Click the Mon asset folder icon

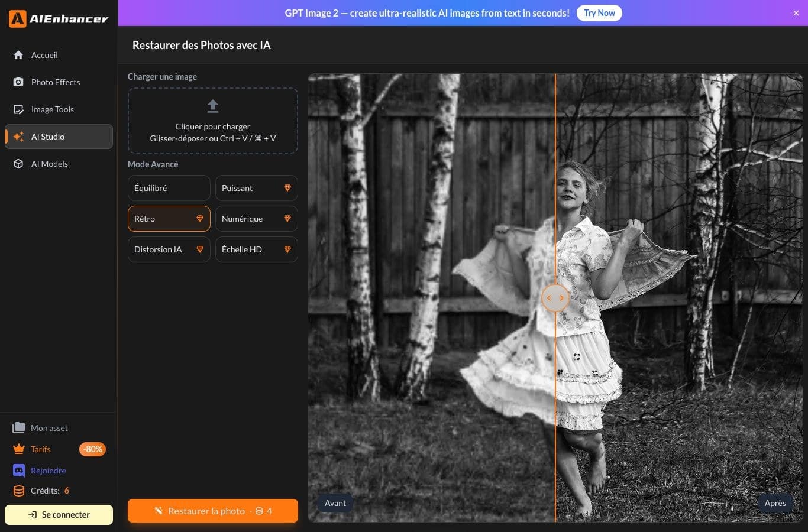click(19, 427)
